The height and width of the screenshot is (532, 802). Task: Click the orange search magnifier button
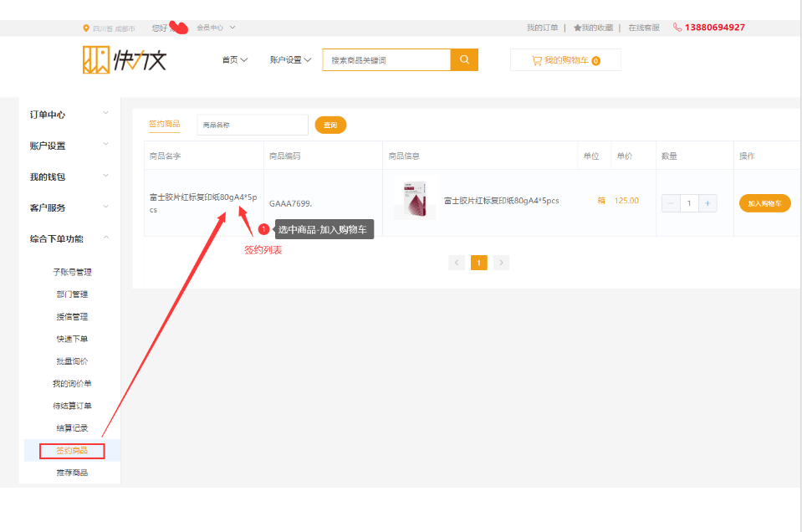[464, 60]
